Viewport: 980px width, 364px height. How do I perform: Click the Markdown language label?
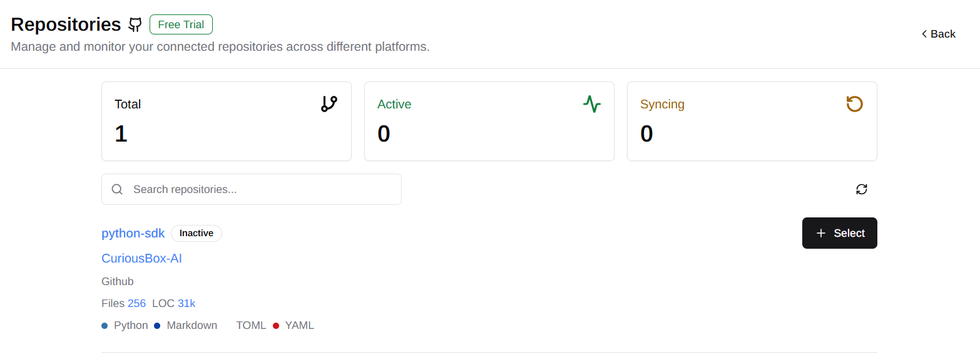point(192,325)
